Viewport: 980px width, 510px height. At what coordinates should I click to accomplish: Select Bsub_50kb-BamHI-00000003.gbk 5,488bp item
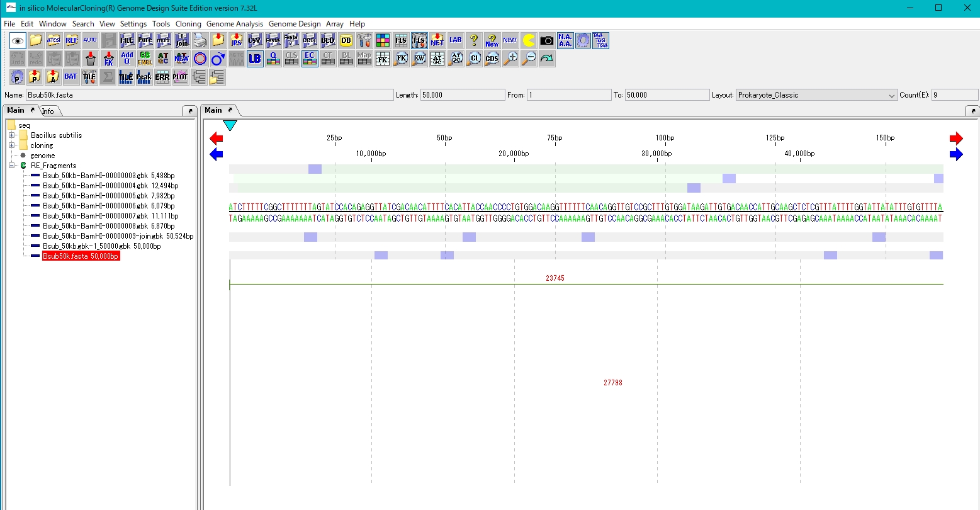(109, 176)
